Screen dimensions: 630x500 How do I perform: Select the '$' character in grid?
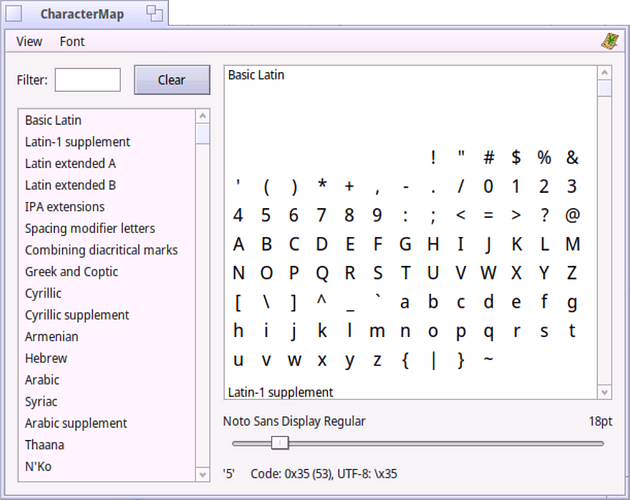(x=516, y=158)
